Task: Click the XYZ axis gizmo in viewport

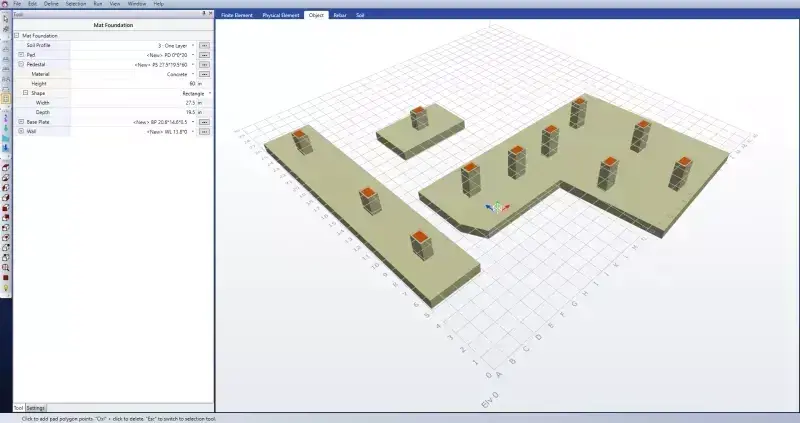Action: click(x=495, y=207)
